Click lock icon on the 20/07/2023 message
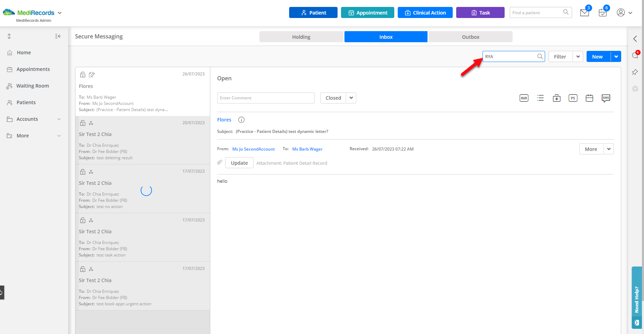Screen dimensions: 644x334 click(x=83, y=123)
